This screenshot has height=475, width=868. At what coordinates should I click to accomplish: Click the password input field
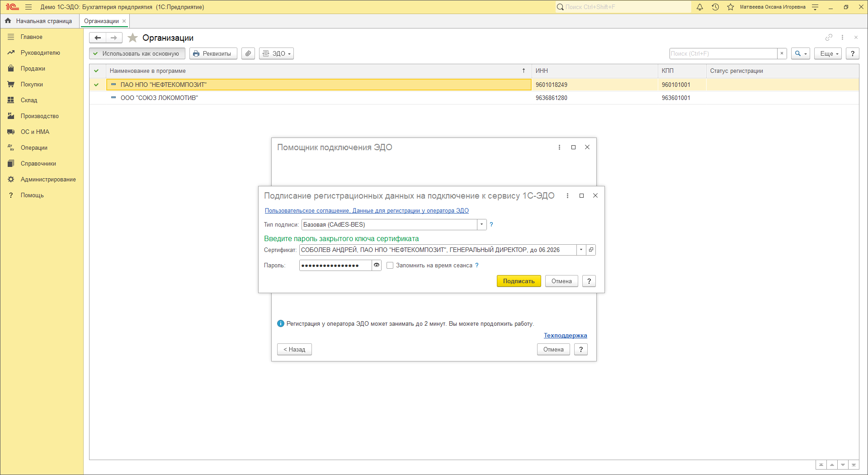pos(335,266)
